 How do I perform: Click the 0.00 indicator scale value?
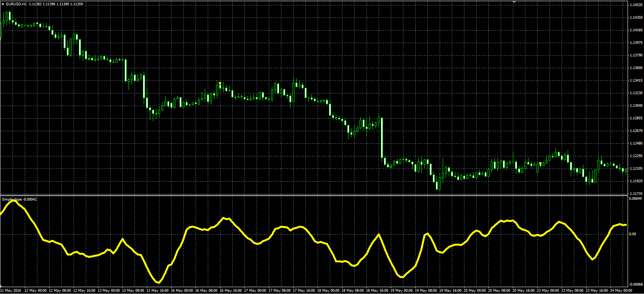click(x=633, y=234)
